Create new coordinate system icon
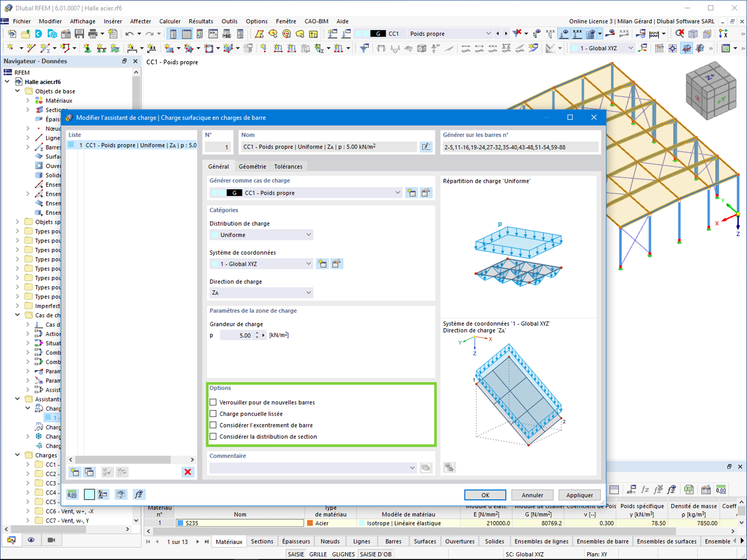This screenshot has width=747, height=560. click(322, 264)
